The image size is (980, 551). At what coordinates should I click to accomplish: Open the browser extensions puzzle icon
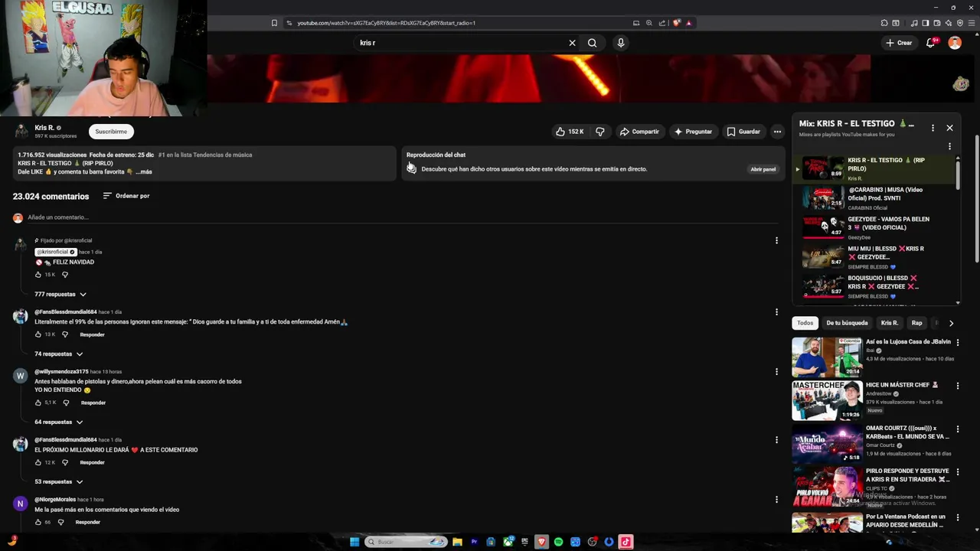pos(885,23)
